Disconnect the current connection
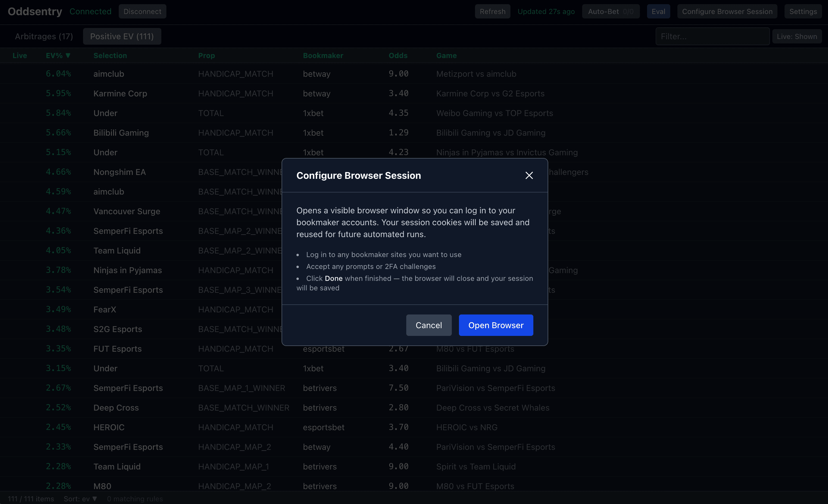 pyautogui.click(x=142, y=11)
